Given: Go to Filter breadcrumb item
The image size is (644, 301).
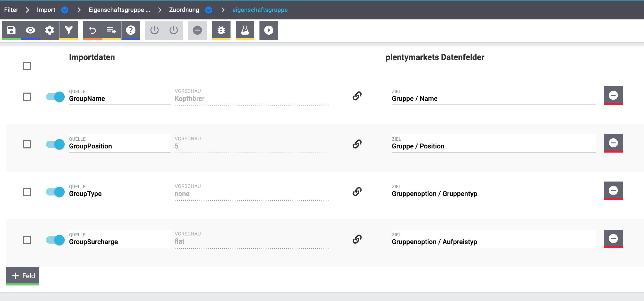Looking at the screenshot, I should [x=11, y=10].
